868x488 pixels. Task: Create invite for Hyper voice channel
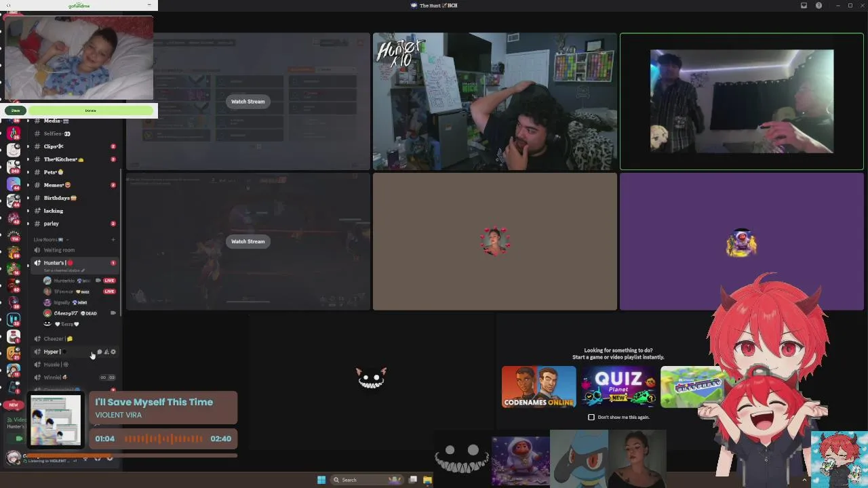click(106, 352)
